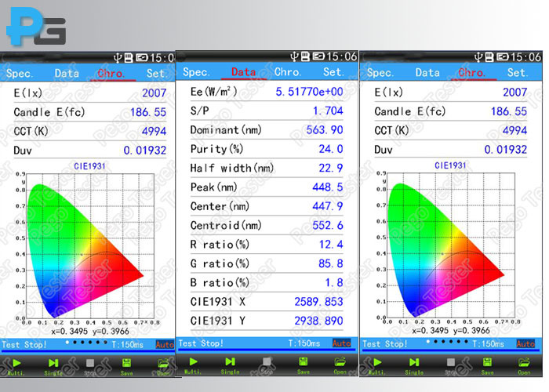
Task: Start Single test in right panel
Action: click(414, 366)
